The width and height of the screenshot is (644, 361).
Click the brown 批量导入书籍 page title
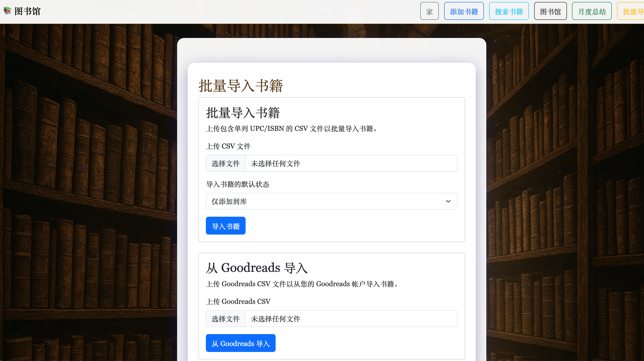241,86
